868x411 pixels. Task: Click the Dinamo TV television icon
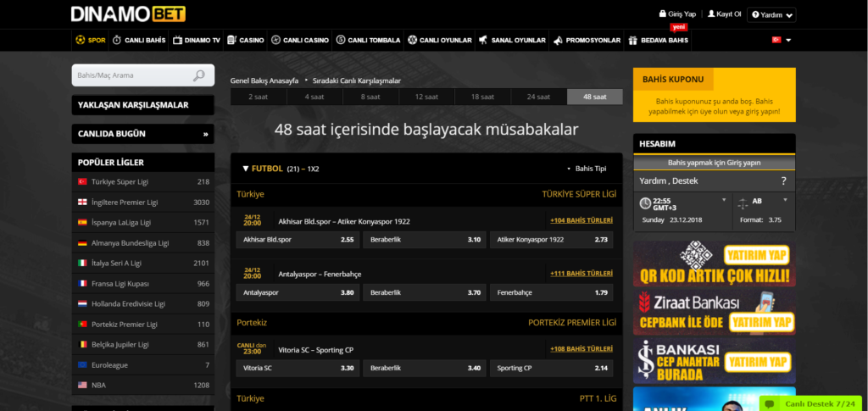coord(178,41)
